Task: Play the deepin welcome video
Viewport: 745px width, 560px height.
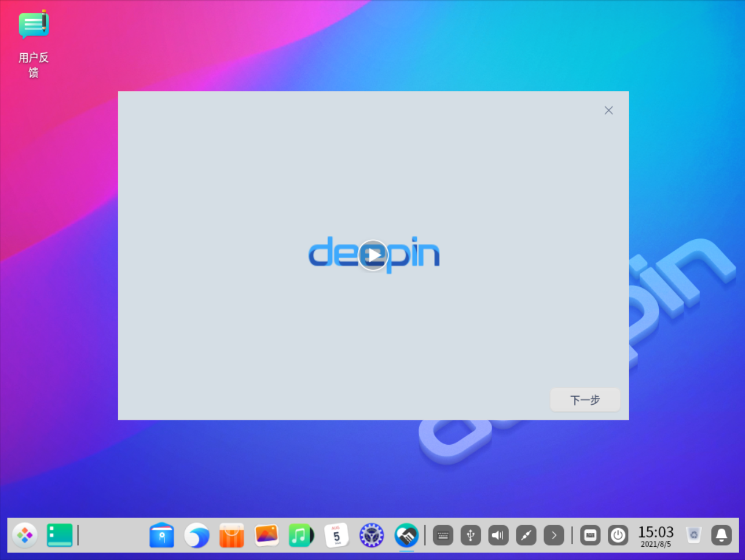Action: [x=373, y=255]
